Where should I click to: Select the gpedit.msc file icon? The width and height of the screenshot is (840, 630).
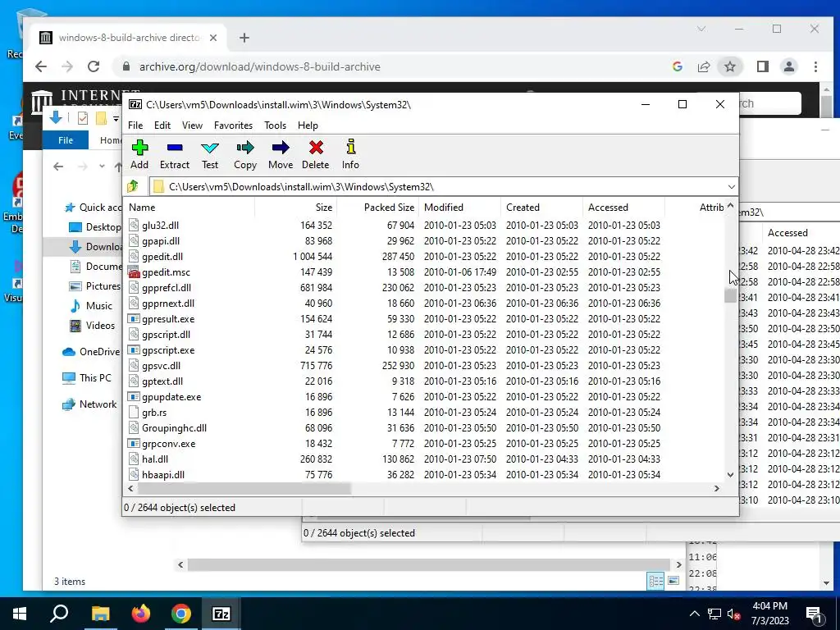pyautogui.click(x=134, y=272)
